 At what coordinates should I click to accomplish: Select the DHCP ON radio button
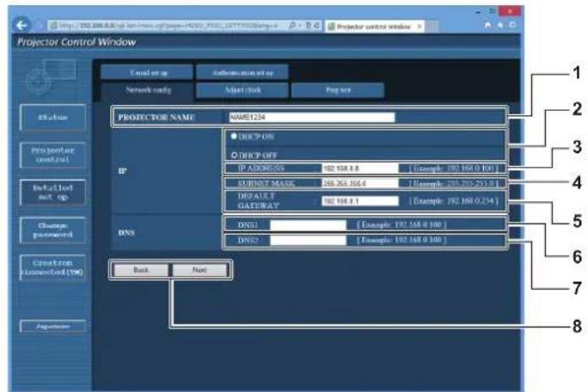pyautogui.click(x=234, y=136)
